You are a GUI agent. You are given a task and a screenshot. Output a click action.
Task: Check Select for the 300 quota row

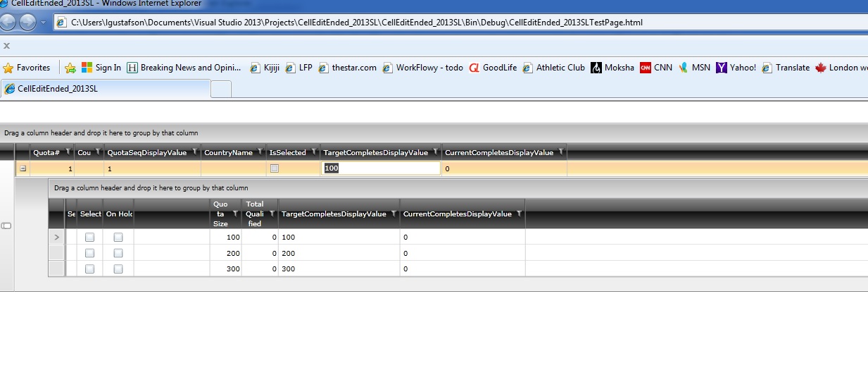pos(89,269)
